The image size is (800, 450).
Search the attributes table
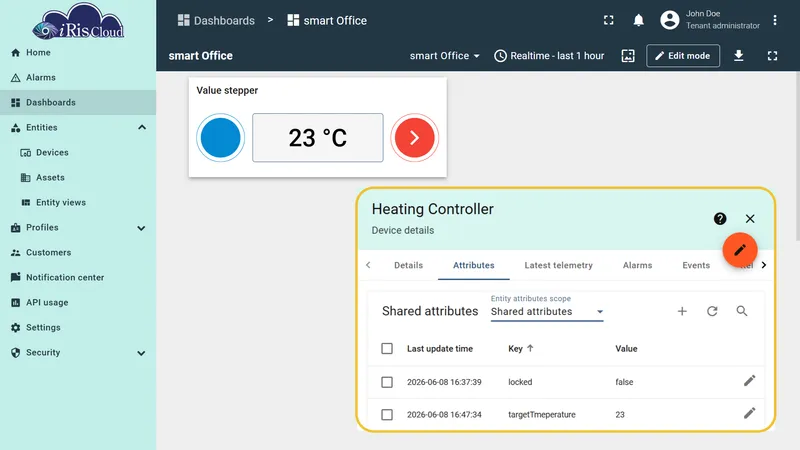pyautogui.click(x=742, y=311)
